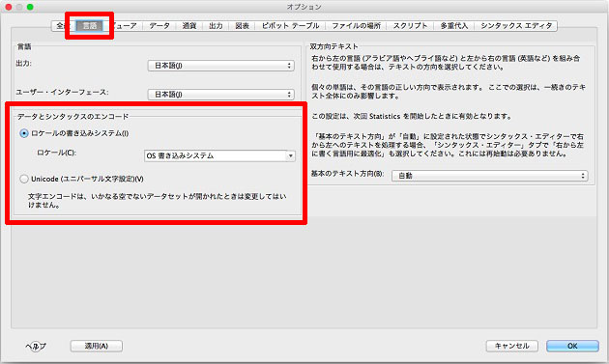The height and width of the screenshot is (364, 609).
Task: Open the ファイルの場所 tab
Action: coord(356,26)
